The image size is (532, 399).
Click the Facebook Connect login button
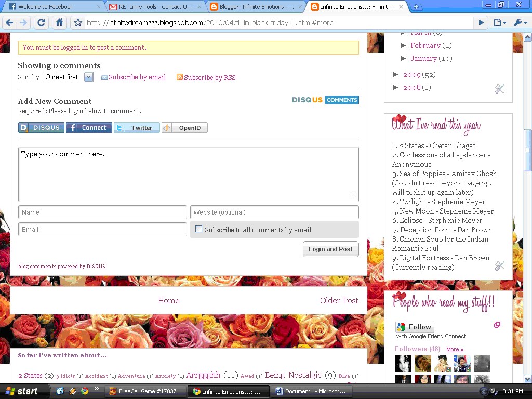point(89,128)
